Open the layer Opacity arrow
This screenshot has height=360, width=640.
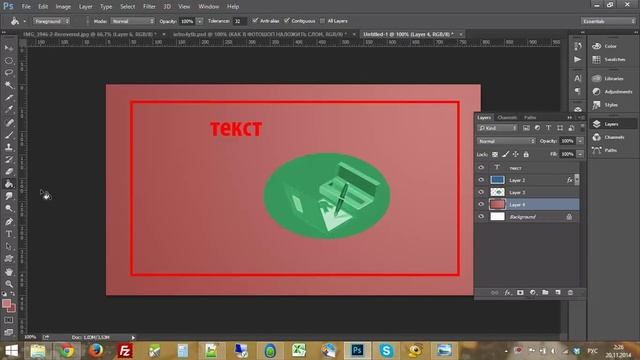[580, 141]
